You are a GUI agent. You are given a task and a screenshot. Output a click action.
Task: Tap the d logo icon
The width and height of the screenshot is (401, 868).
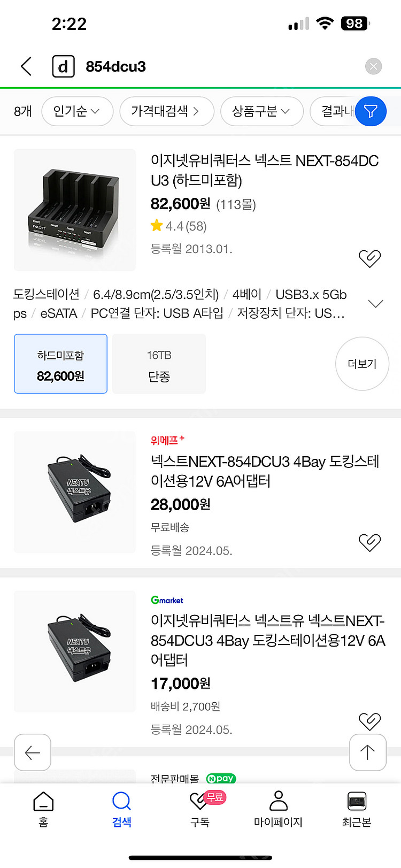pos(63,66)
